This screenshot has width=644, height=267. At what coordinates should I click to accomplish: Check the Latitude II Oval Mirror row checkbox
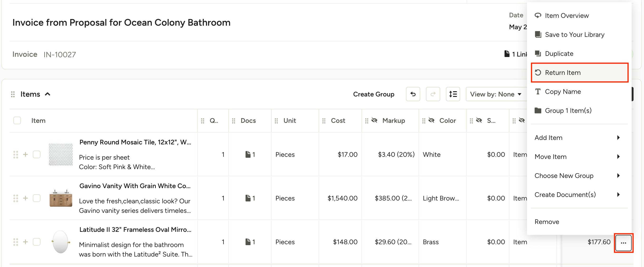36,242
